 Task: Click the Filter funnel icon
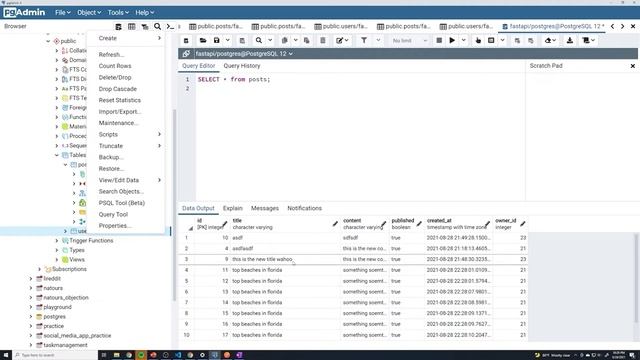364,40
